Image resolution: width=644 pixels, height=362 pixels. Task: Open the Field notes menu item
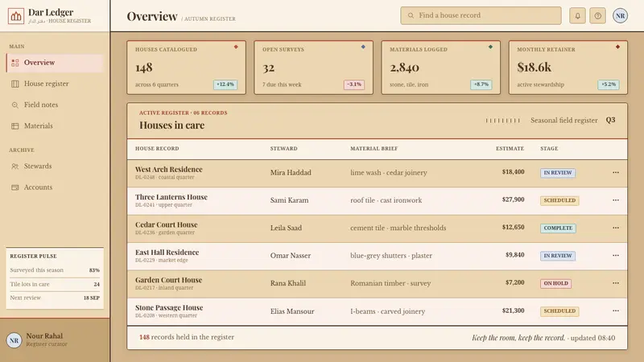click(55, 105)
